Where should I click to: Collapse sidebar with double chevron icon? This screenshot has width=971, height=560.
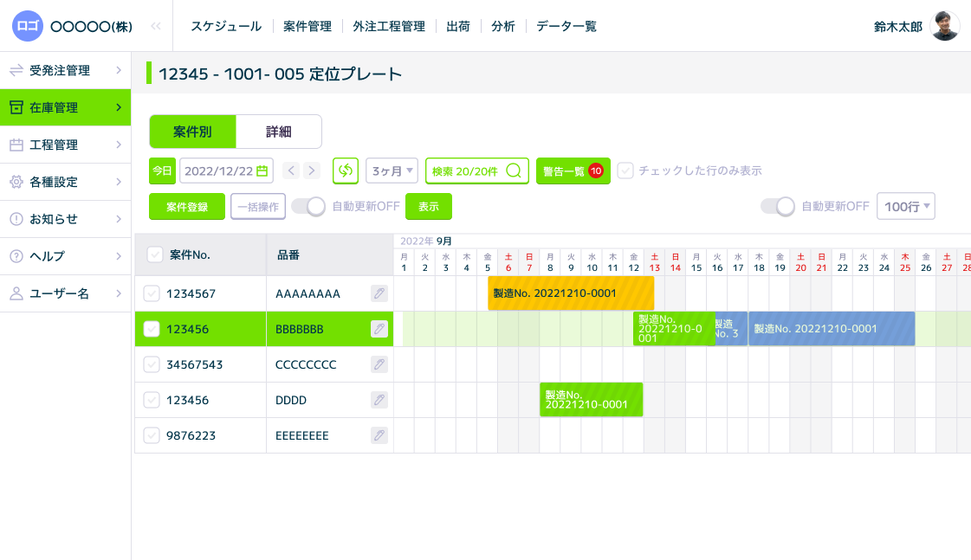click(156, 26)
